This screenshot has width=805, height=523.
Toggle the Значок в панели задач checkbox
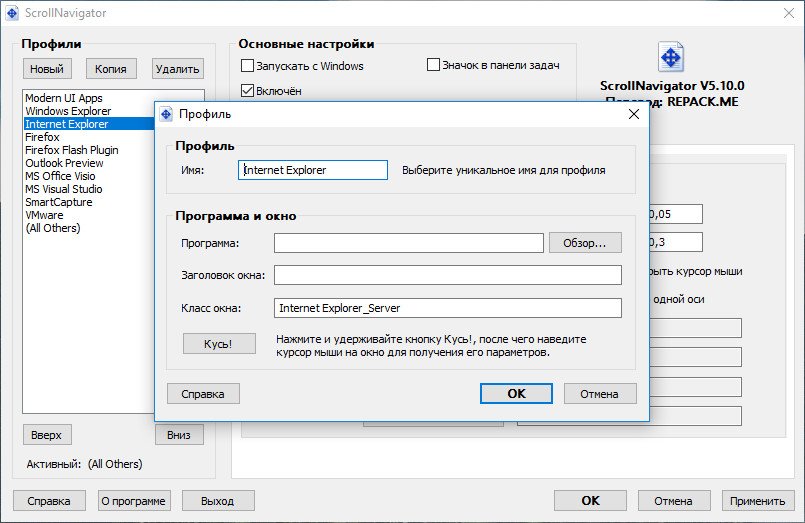click(433, 65)
